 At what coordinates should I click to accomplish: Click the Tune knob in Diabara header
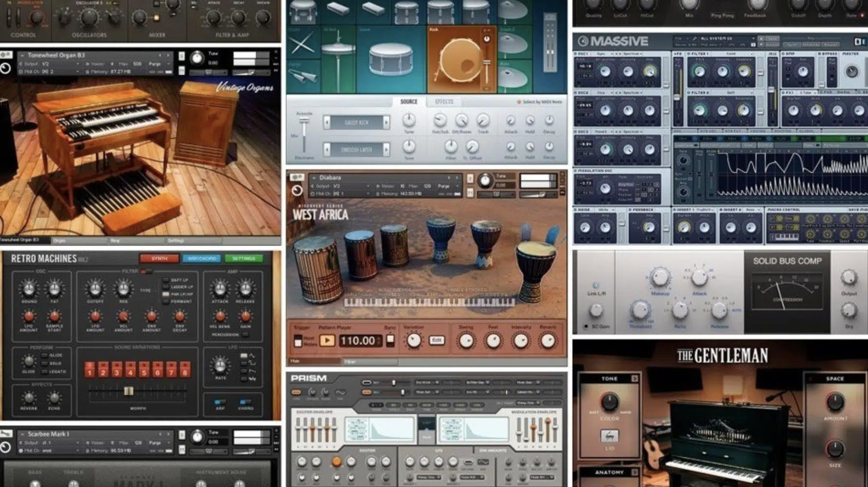[485, 181]
